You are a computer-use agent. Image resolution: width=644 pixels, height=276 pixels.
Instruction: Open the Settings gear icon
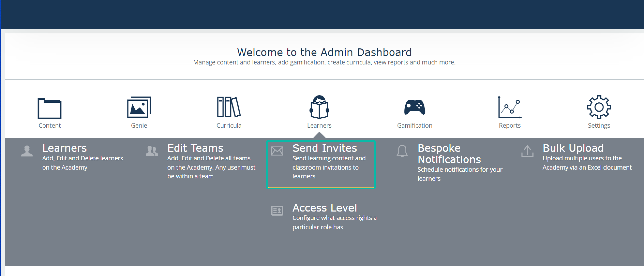click(599, 107)
